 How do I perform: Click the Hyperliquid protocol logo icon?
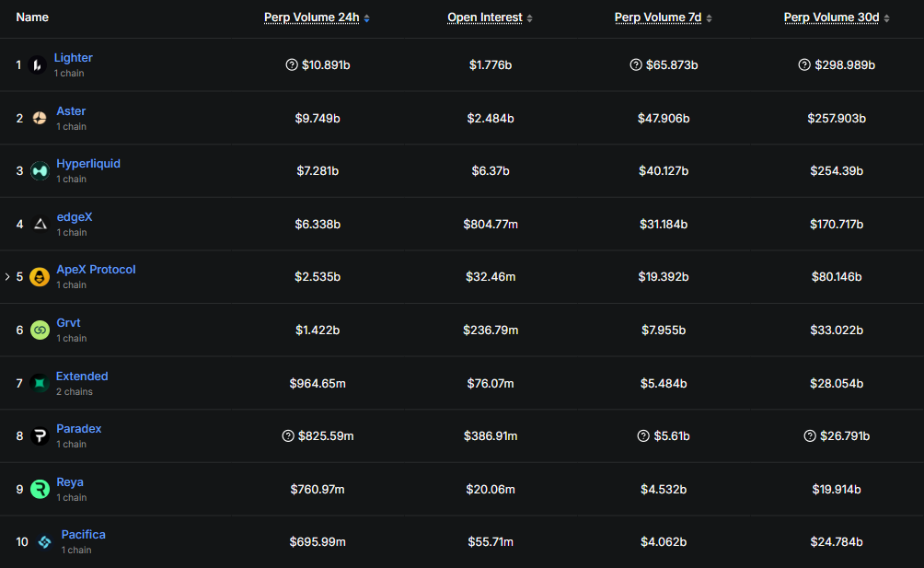(40, 170)
